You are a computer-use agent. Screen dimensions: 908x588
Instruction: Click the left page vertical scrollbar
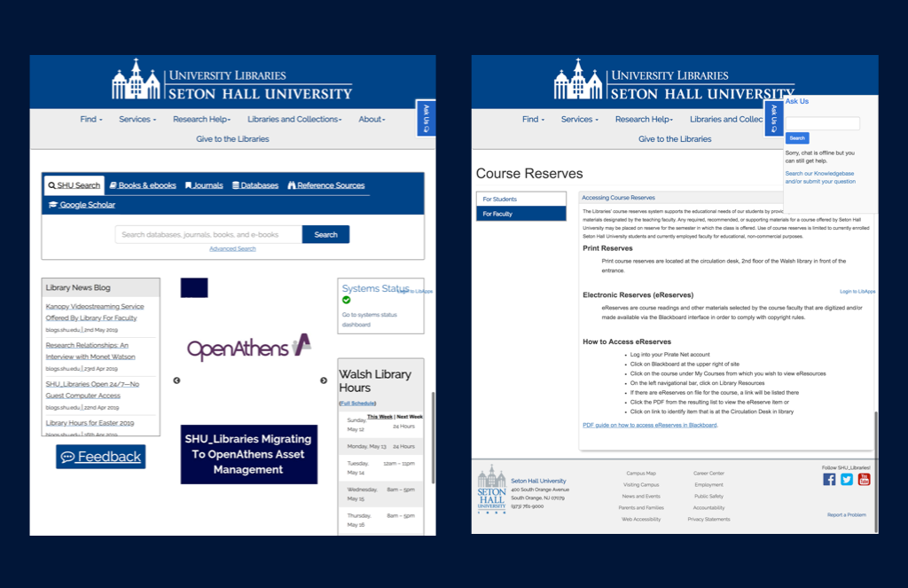pyautogui.click(x=433, y=438)
